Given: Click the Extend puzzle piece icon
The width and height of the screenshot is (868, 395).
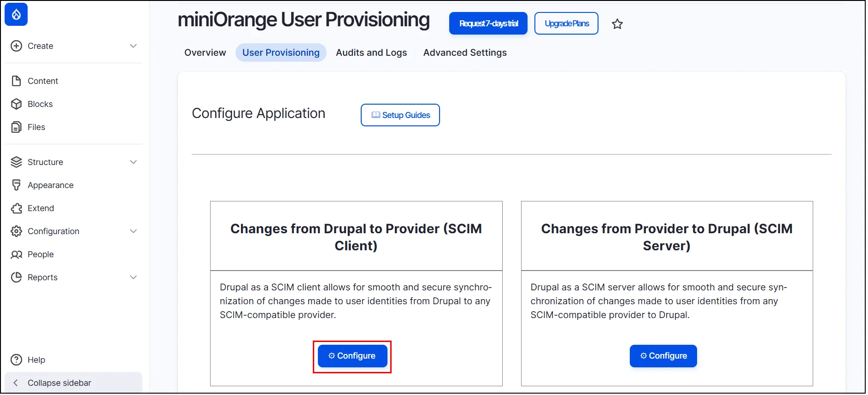Looking at the screenshot, I should (x=16, y=208).
